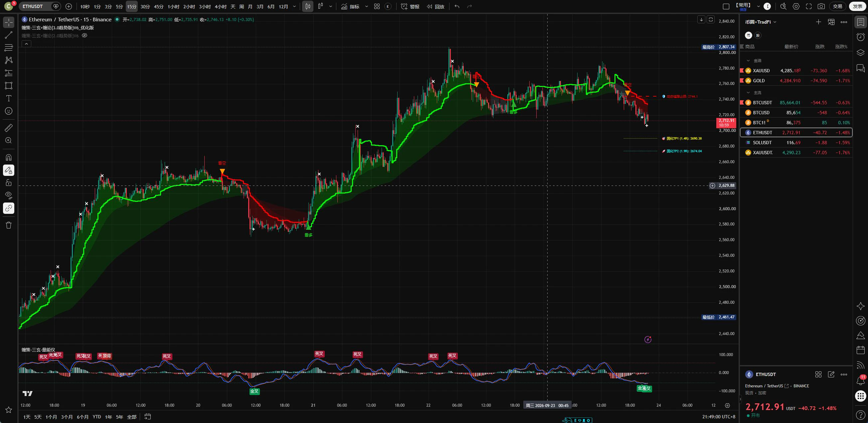Image resolution: width=868 pixels, height=423 pixels.
Task: Open time axis settings gear
Action: 728,405
